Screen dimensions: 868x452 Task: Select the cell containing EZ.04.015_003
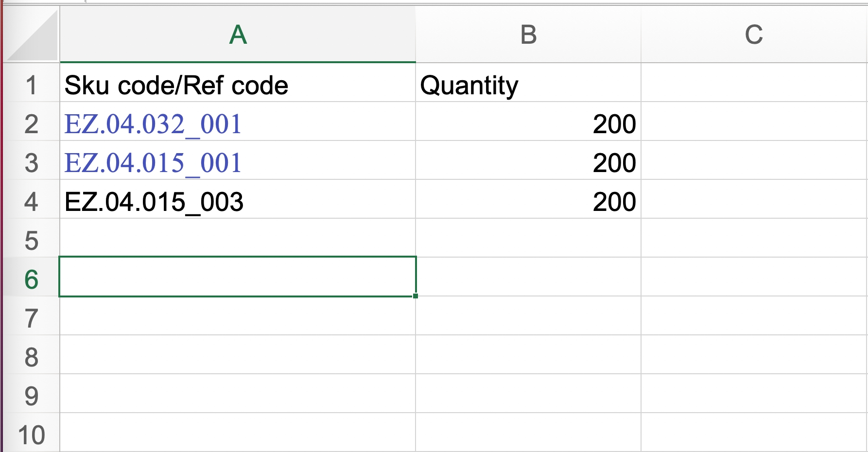point(154,202)
